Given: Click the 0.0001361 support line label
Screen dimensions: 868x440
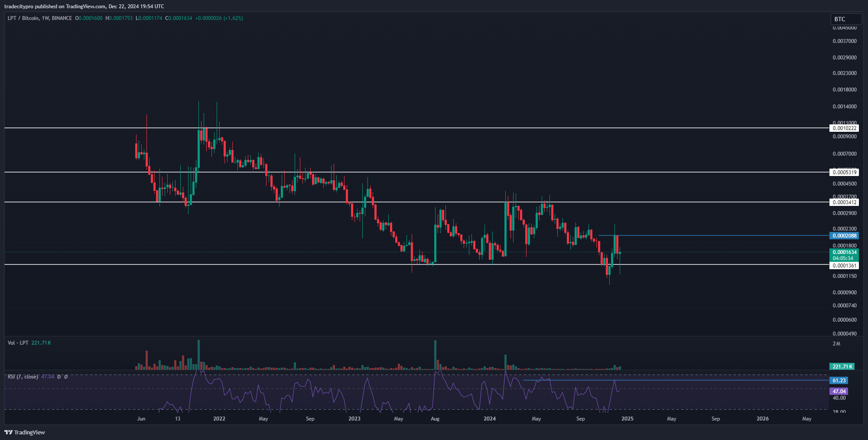Looking at the screenshot, I should [844, 266].
